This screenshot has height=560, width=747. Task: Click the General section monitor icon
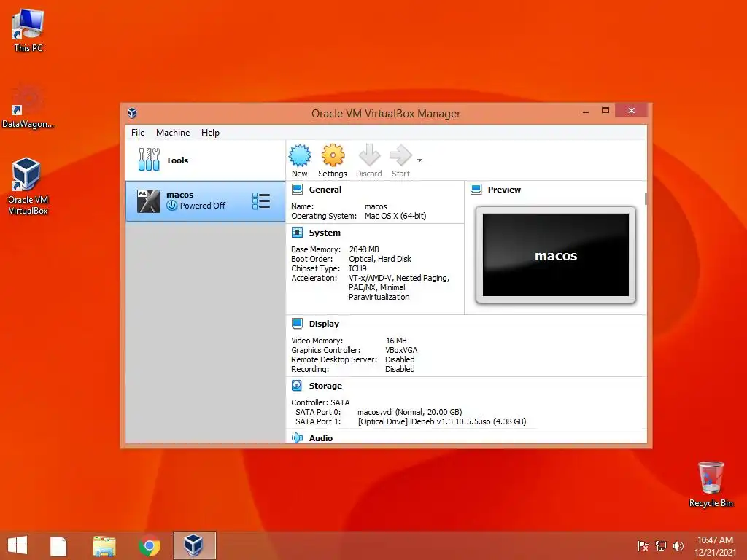[298, 190]
